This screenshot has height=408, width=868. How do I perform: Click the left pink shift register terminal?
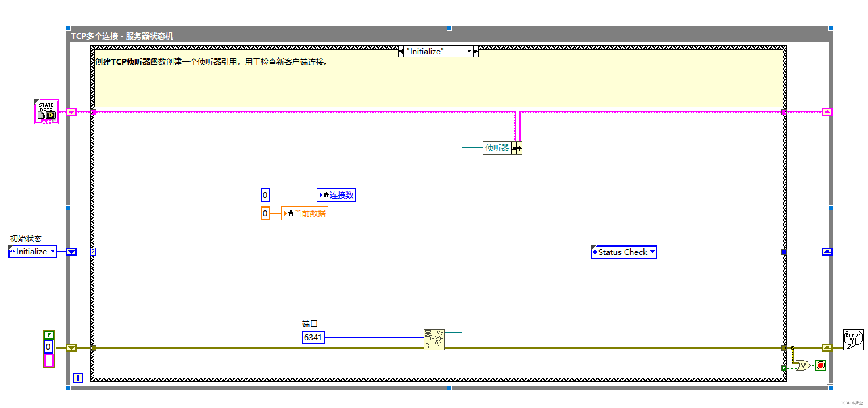tap(71, 112)
